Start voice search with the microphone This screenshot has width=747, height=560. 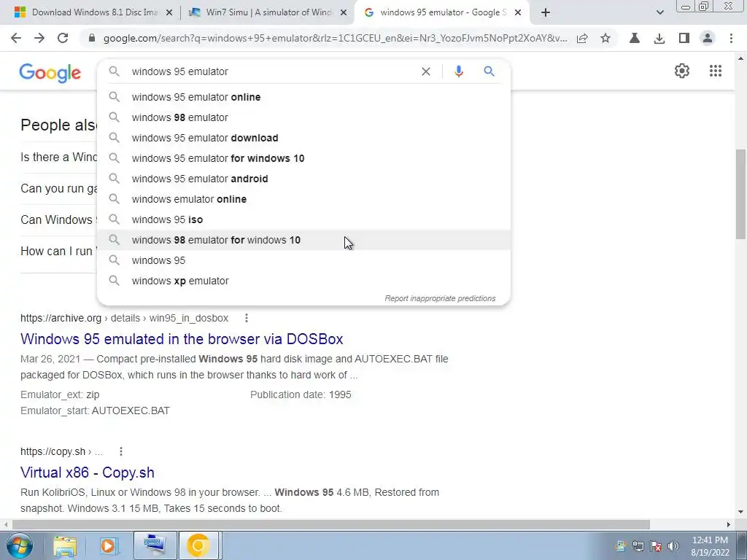[459, 71]
